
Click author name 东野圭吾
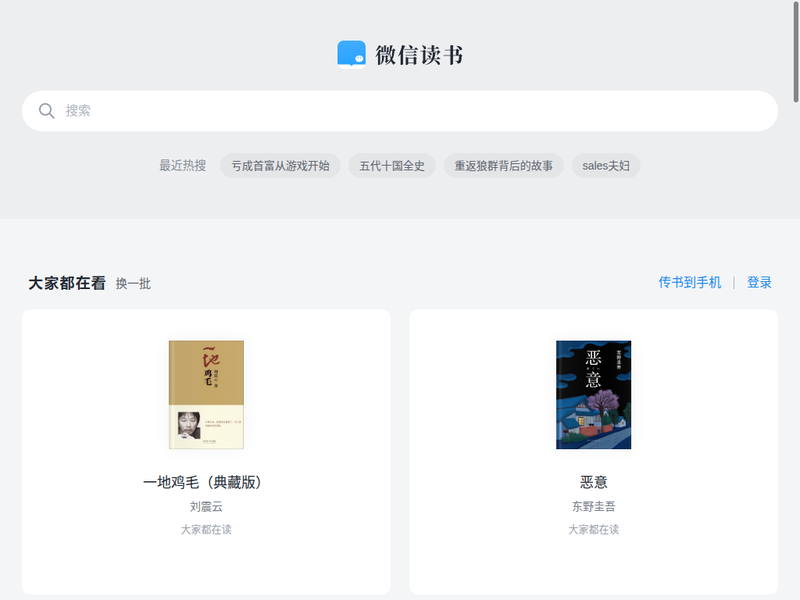(593, 507)
